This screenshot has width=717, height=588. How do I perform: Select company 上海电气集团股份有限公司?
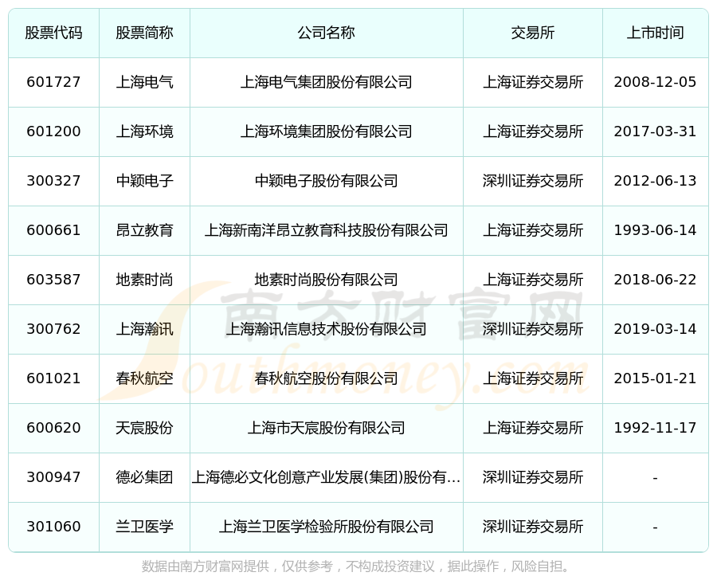coord(327,82)
